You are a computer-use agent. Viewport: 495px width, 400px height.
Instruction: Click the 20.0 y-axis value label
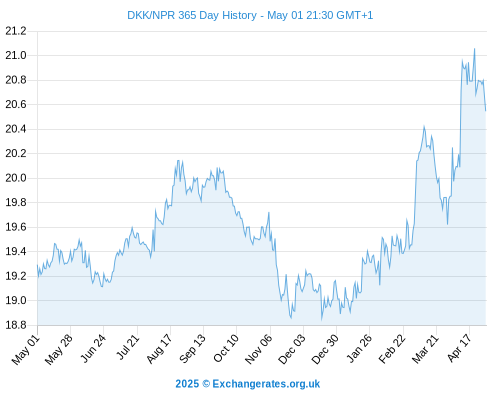tap(16, 178)
